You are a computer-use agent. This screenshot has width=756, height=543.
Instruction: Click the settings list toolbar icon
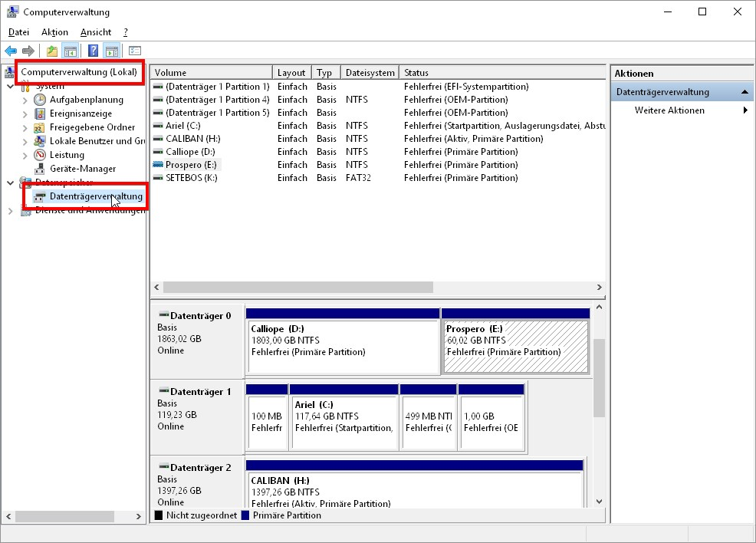tap(135, 51)
